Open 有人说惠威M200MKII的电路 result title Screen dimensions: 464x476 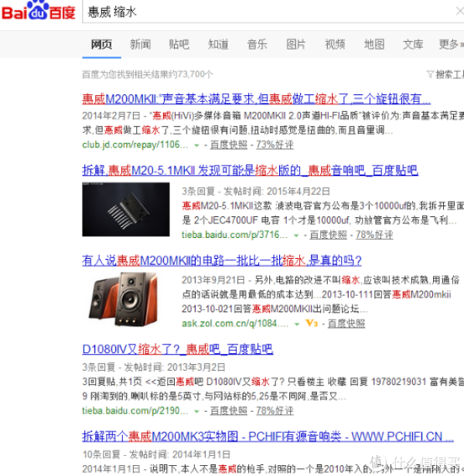(222, 260)
